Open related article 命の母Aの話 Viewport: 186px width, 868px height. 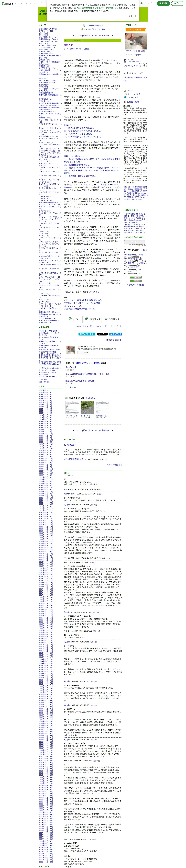click(71, 367)
